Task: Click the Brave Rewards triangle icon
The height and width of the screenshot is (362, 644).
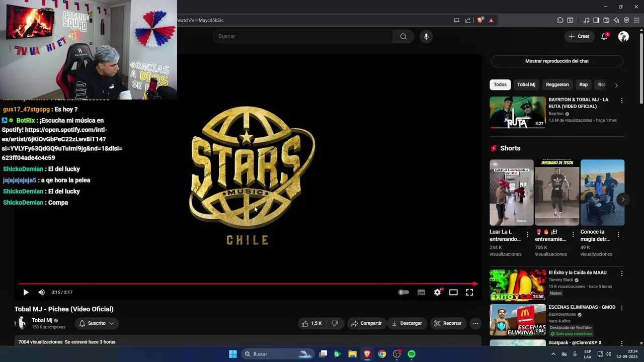Action: (491, 20)
